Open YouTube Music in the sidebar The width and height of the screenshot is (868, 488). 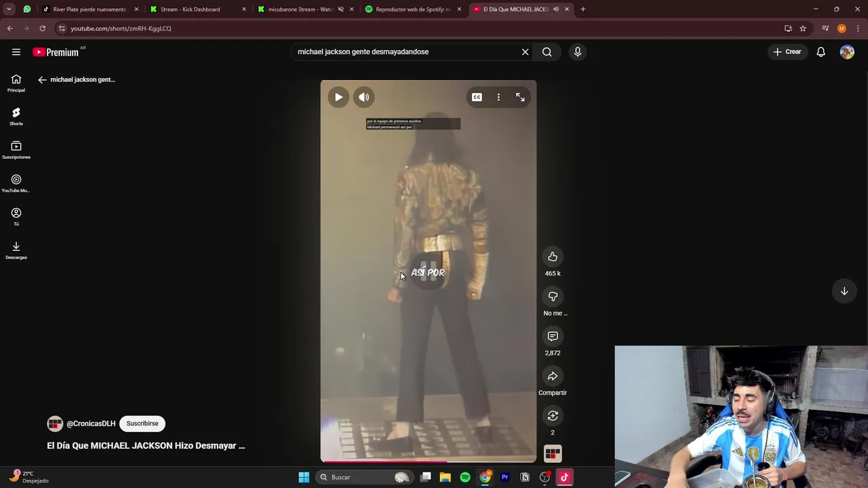click(x=16, y=183)
